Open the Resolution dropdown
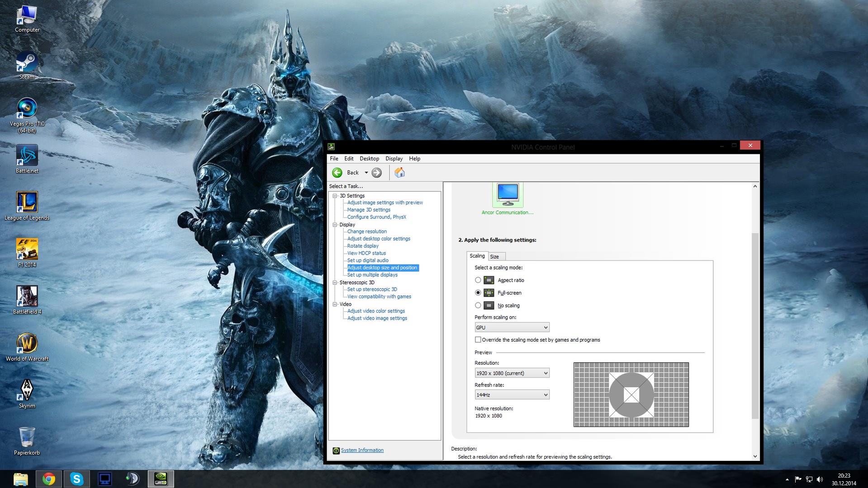This screenshot has height=488, width=868. click(512, 373)
